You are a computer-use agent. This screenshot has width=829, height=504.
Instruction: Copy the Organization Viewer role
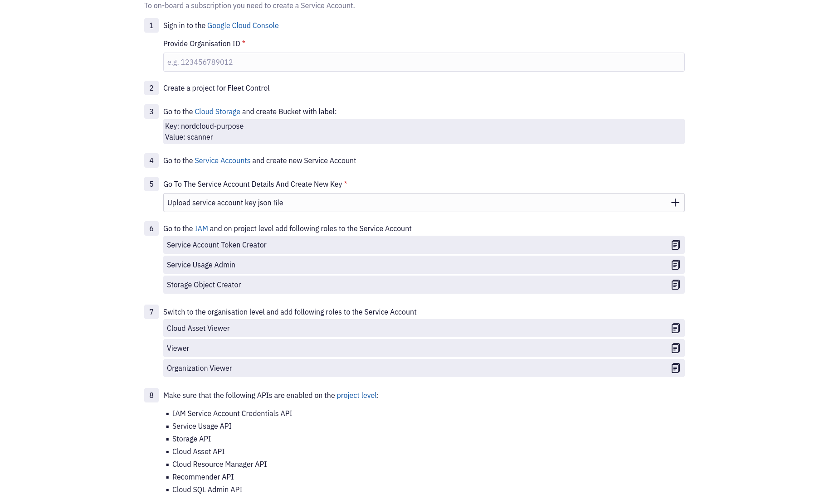pos(675,368)
